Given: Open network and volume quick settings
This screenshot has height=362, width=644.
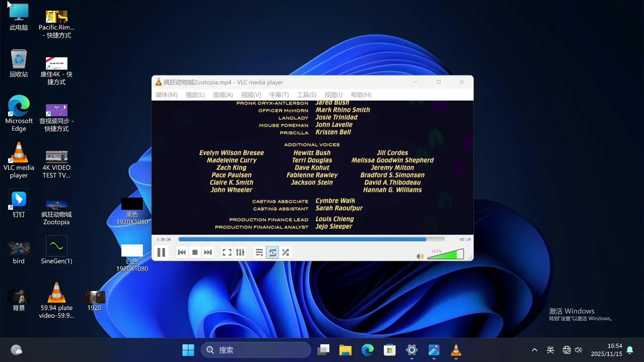Looking at the screenshot, I should [x=573, y=350].
